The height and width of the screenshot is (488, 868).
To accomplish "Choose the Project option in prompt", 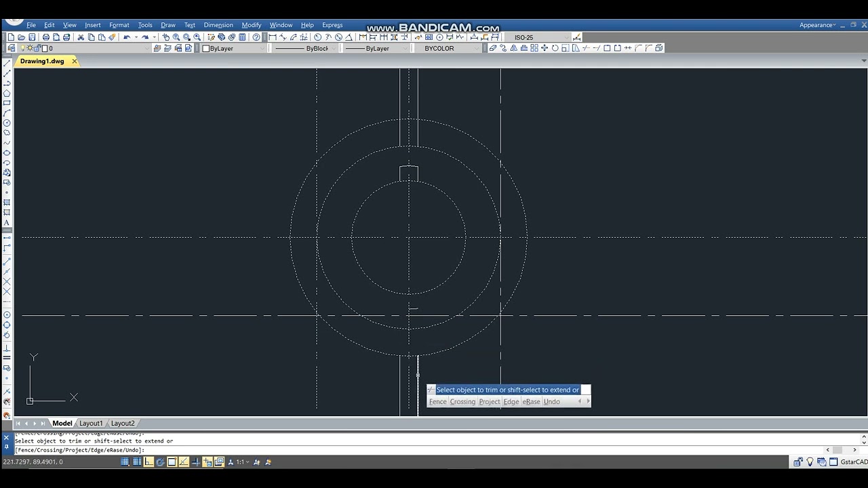I will 489,402.
